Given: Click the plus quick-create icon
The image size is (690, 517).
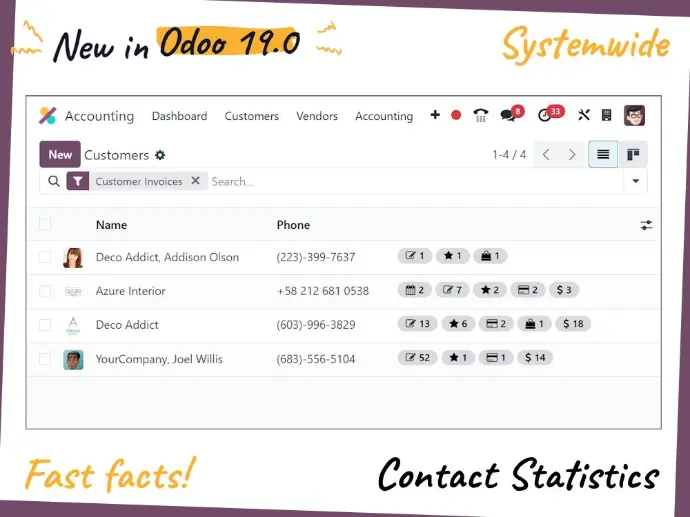Looking at the screenshot, I should (x=435, y=115).
